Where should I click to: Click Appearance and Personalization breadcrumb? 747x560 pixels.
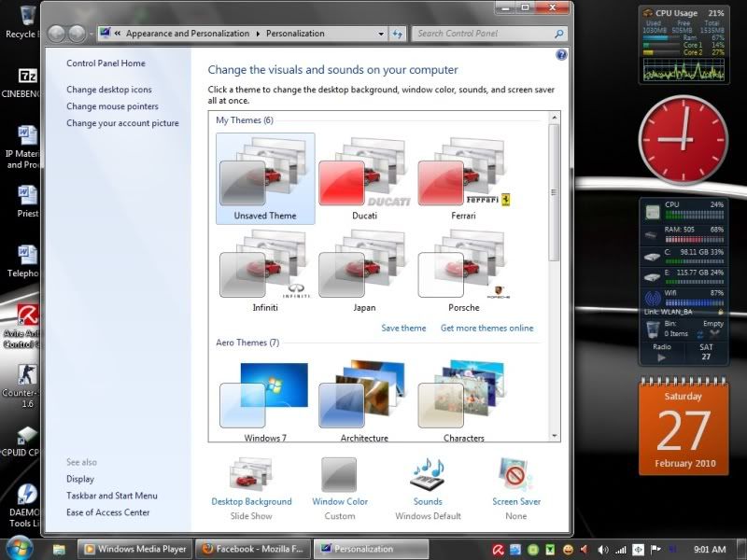(188, 34)
